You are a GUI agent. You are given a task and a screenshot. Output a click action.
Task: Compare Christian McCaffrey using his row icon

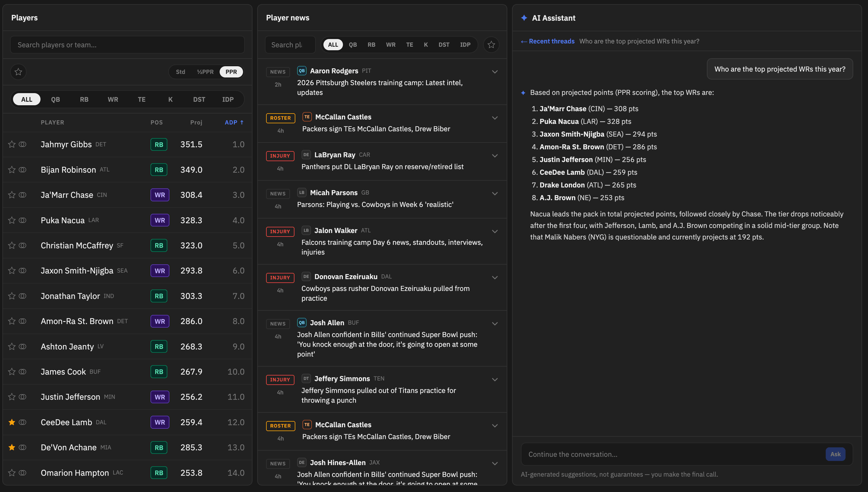tap(23, 245)
